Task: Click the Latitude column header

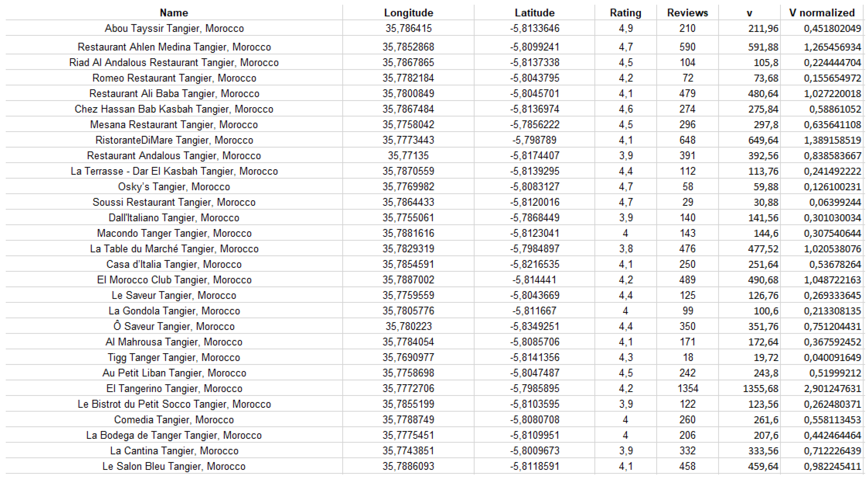Action: 534,13
